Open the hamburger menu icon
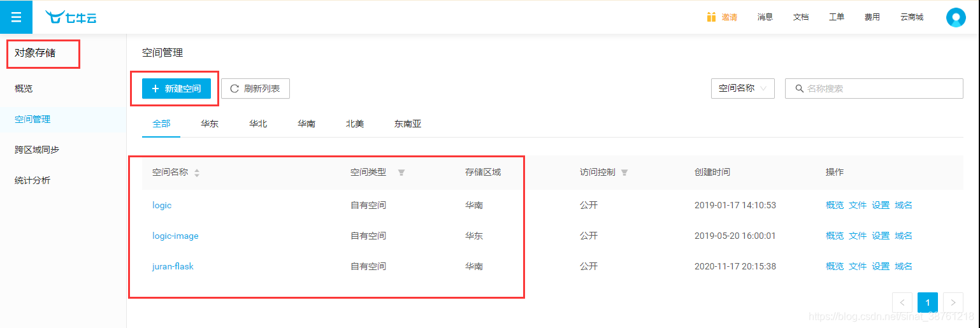The width and height of the screenshot is (980, 328). click(16, 17)
